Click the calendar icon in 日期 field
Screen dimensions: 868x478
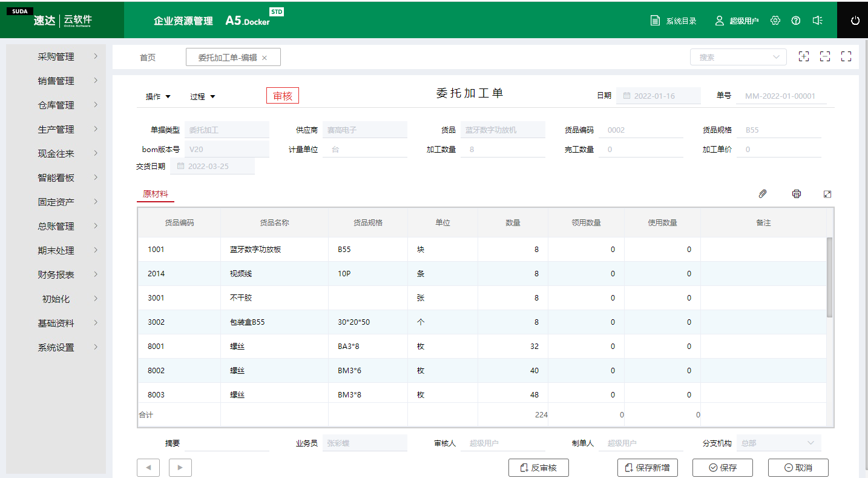(626, 96)
